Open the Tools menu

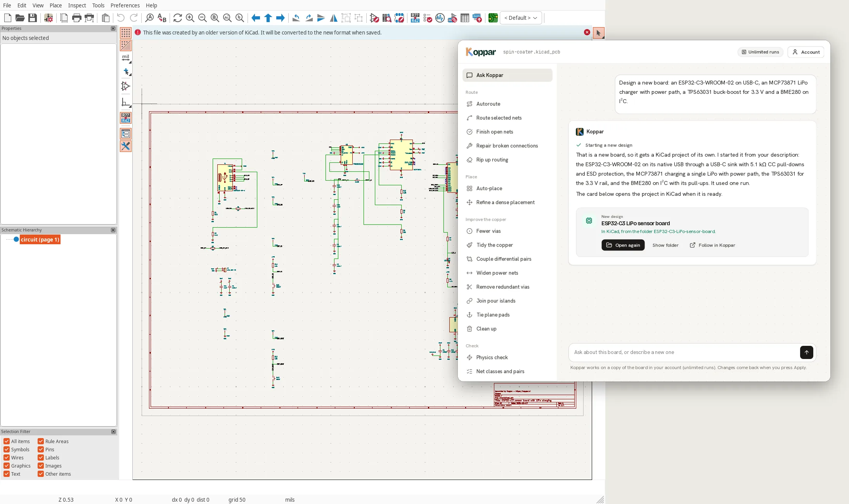pos(98,5)
